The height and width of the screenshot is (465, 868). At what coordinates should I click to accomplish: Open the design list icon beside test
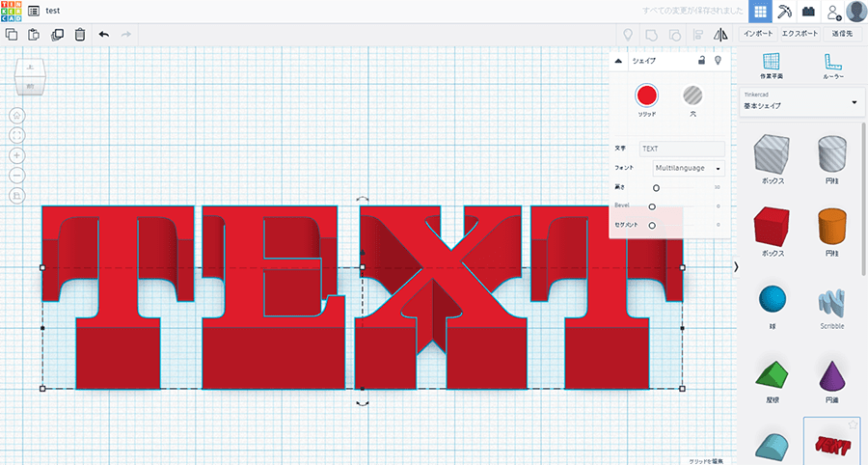tap(34, 11)
